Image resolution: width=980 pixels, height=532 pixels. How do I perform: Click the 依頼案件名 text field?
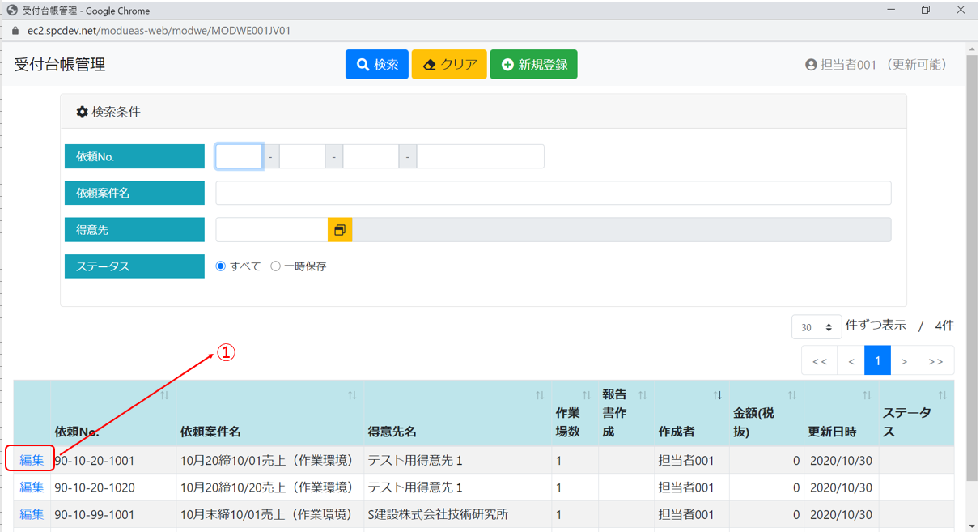coord(554,193)
